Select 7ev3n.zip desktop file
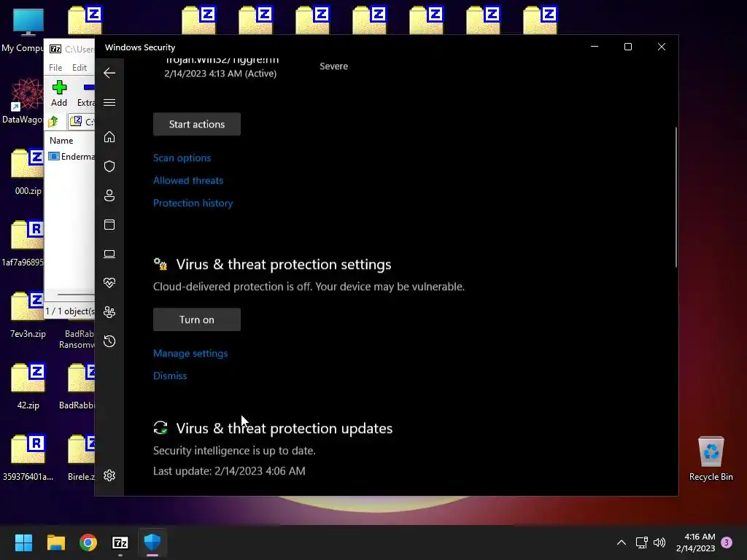The width and height of the screenshot is (747, 560). click(x=28, y=315)
